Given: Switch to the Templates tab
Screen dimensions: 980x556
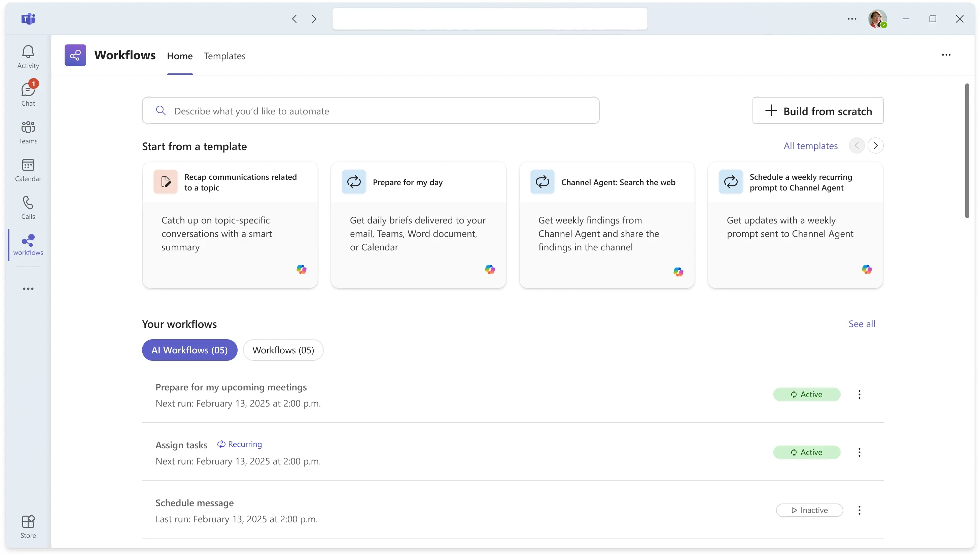Looking at the screenshot, I should 225,56.
